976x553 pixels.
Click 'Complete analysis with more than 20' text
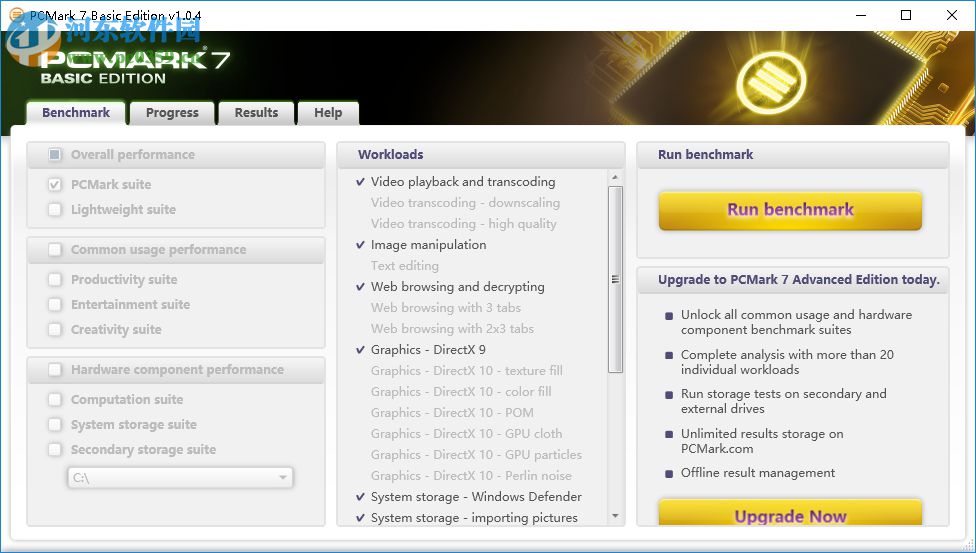coord(787,362)
